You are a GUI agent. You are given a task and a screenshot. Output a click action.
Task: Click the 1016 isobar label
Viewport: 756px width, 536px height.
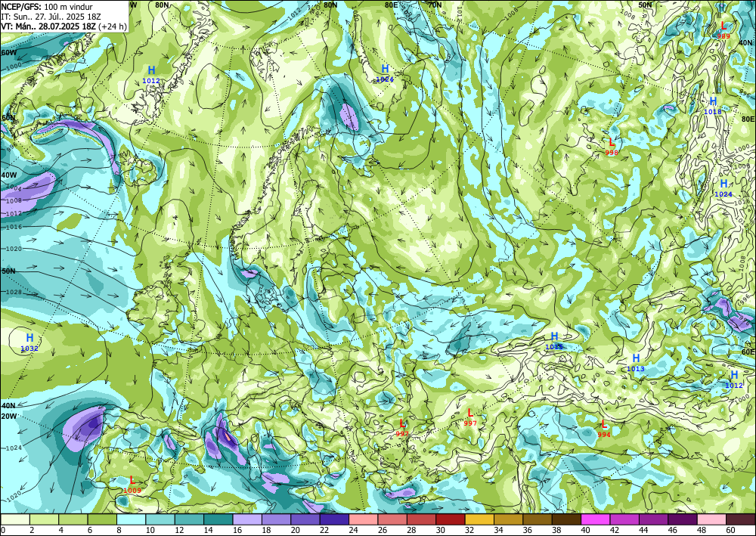coord(14,227)
